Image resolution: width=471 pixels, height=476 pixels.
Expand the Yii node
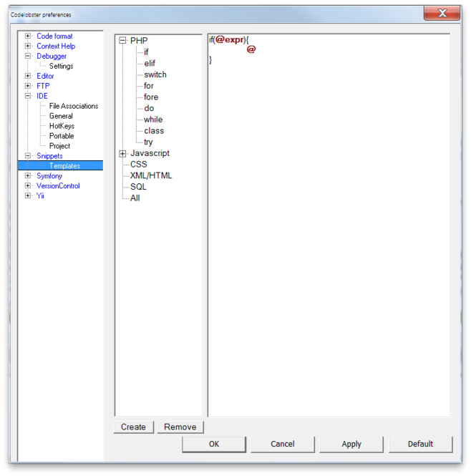[x=28, y=196]
